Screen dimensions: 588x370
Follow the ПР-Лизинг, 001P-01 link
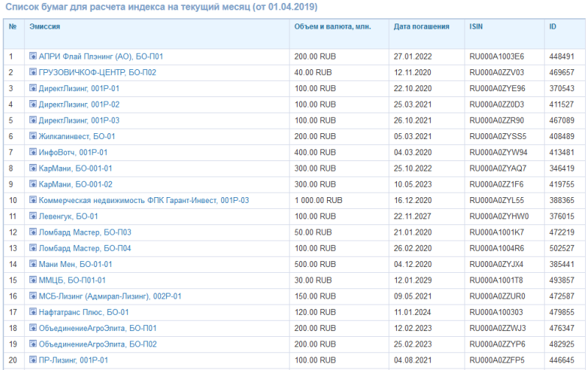[73, 360]
